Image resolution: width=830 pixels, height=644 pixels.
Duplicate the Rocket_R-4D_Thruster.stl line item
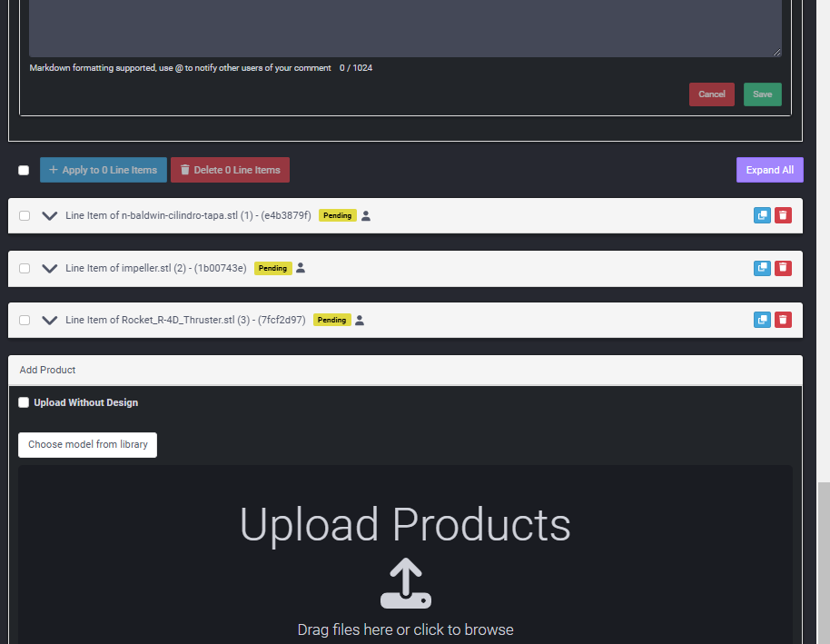[763, 320]
